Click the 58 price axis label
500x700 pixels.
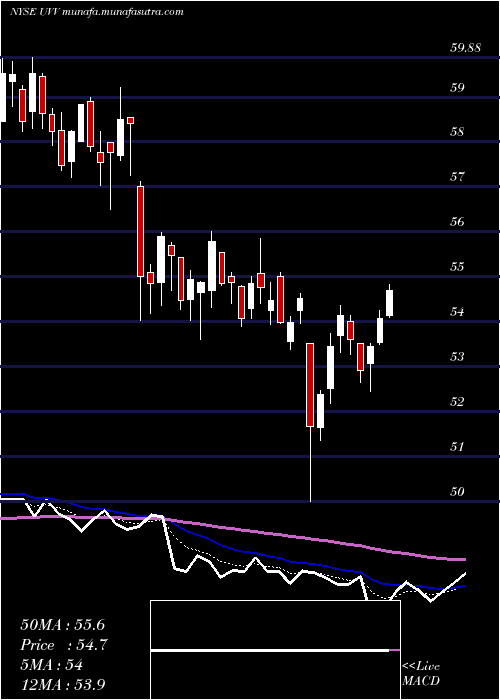457,132
